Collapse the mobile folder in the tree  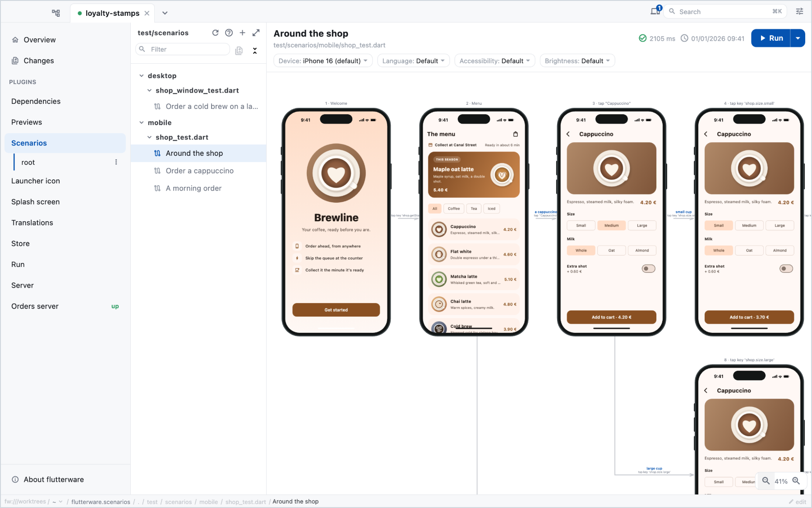pos(142,123)
